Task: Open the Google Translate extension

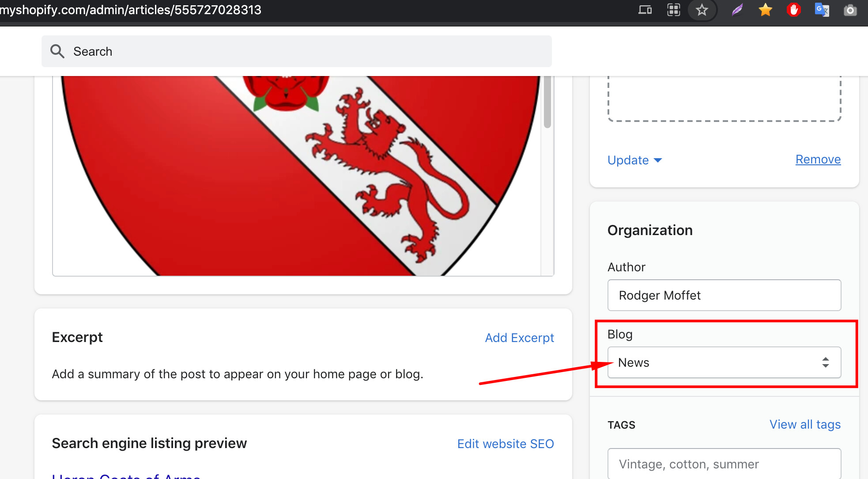Action: click(822, 10)
